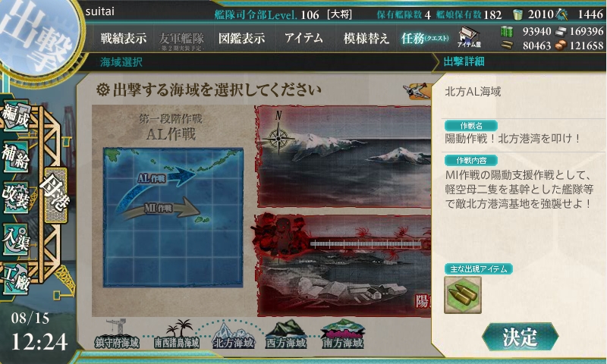Select the 改装 remodel icon
Viewport: 607px width, 364px height.
click(x=15, y=197)
